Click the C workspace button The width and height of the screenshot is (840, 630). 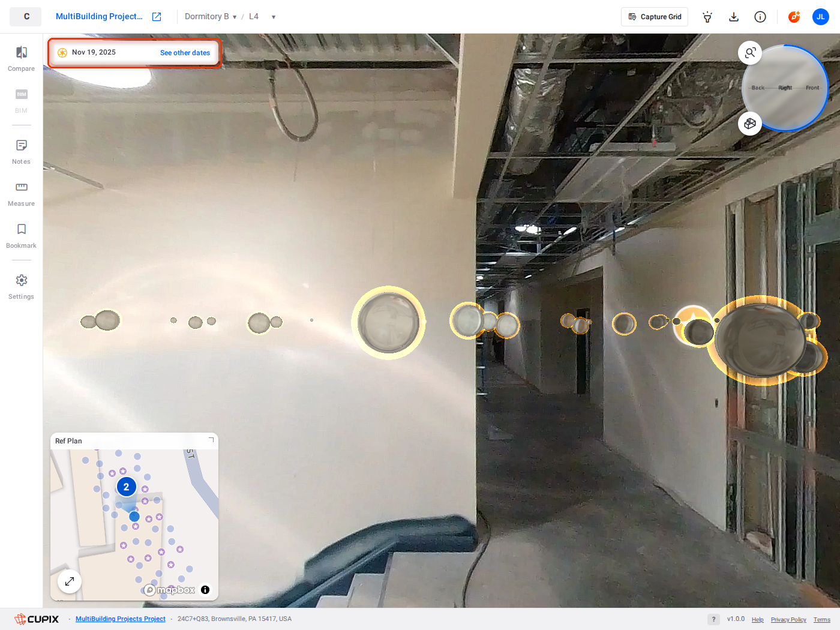(x=26, y=17)
